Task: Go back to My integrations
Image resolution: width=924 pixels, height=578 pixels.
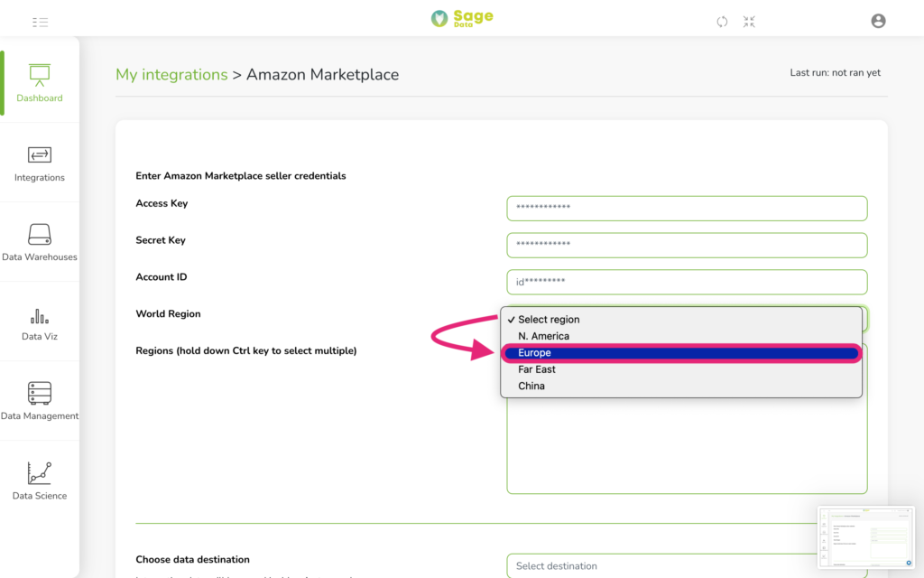Action: [171, 74]
